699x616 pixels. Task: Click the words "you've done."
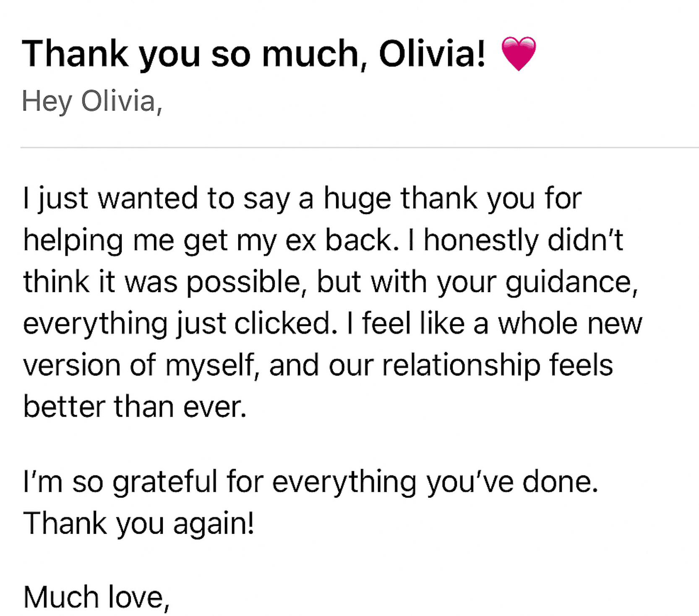[513, 483]
